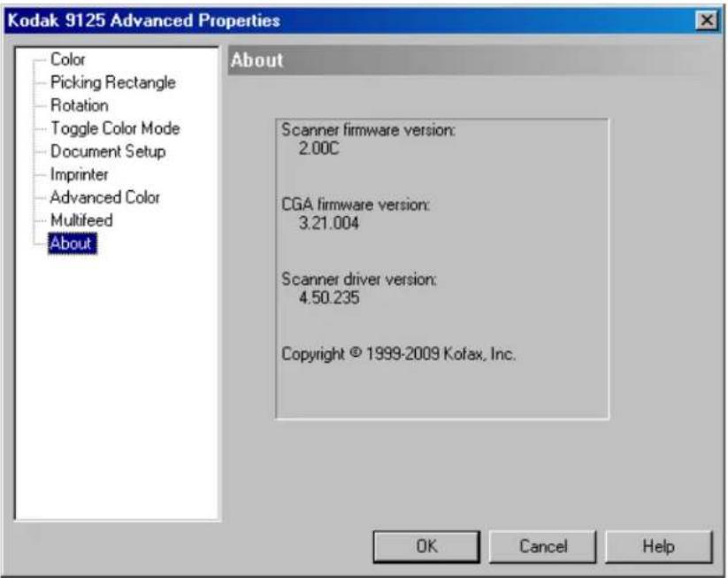Select the Imprinter entry

click(79, 174)
